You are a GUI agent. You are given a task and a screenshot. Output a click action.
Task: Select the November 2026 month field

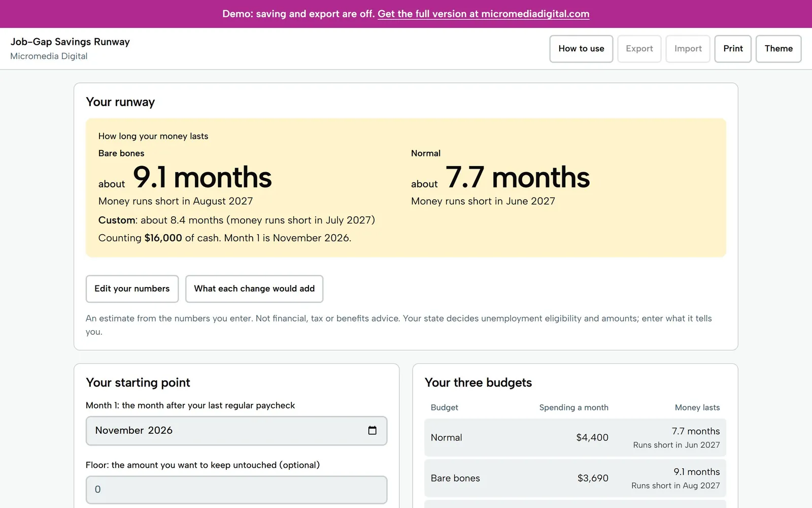pos(236,431)
